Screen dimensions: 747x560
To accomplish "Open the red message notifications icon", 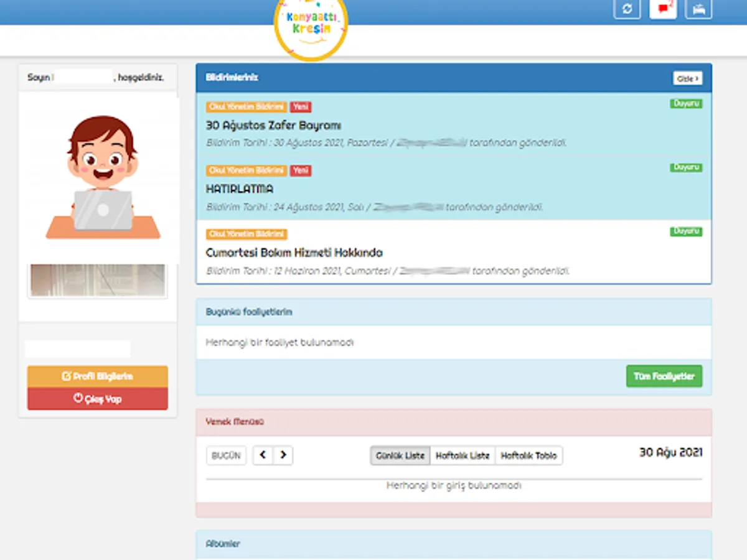I will (663, 9).
